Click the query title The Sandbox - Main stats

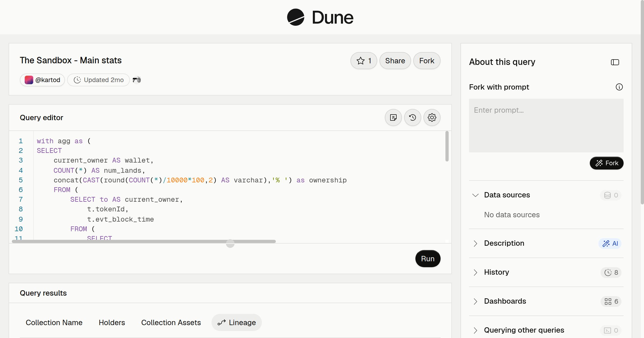[x=71, y=60]
